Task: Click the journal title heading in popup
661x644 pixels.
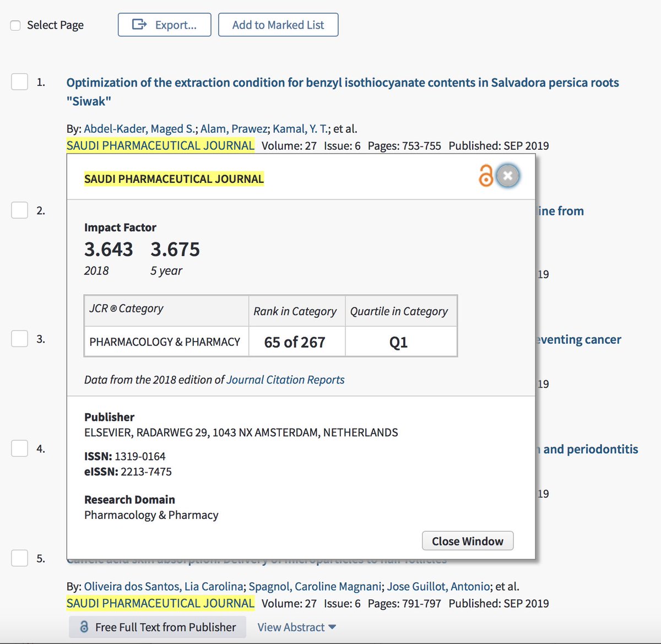Action: coord(174,178)
